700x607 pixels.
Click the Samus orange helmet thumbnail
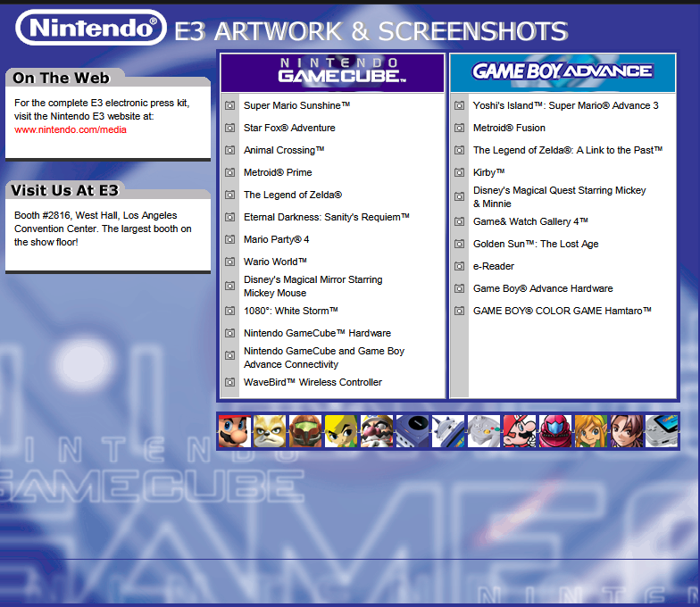[x=305, y=431]
